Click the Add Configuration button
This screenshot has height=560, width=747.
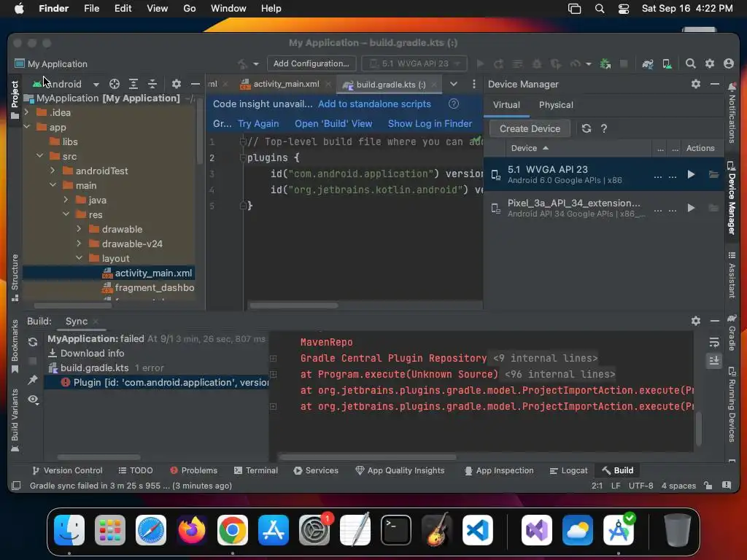(311, 63)
